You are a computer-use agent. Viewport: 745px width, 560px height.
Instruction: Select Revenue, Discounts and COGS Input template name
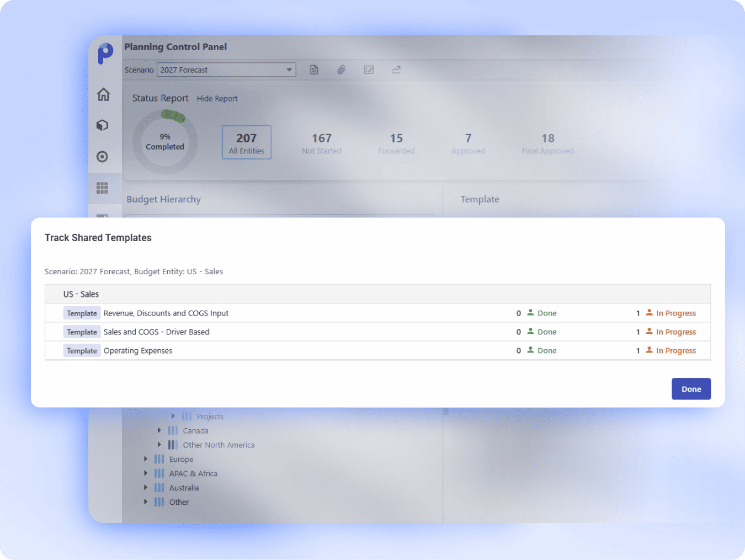pyautogui.click(x=166, y=313)
